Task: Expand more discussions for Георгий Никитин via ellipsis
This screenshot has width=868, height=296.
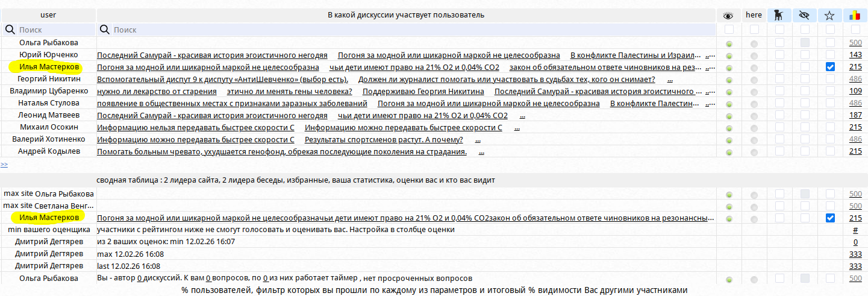Action: [670, 80]
